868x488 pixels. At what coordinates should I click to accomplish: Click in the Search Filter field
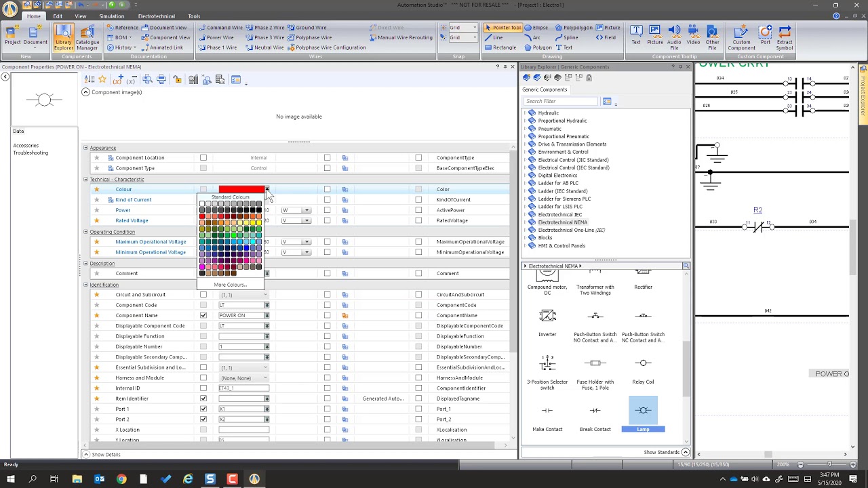(x=561, y=101)
